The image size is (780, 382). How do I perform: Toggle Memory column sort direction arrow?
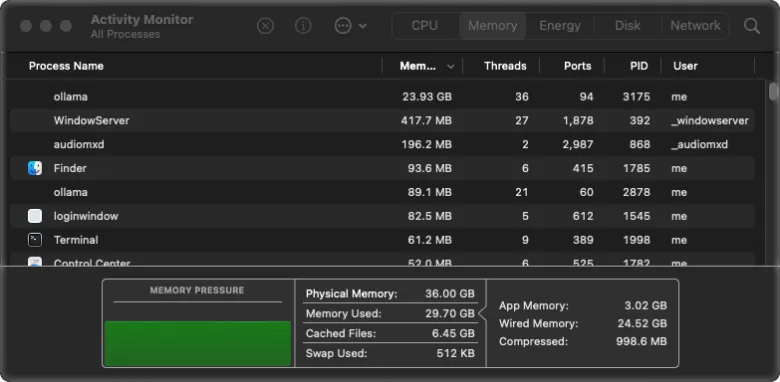coord(451,67)
